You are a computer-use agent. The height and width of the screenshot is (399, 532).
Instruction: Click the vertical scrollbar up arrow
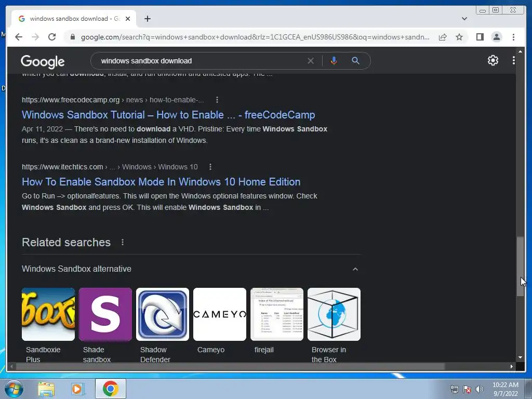point(520,51)
